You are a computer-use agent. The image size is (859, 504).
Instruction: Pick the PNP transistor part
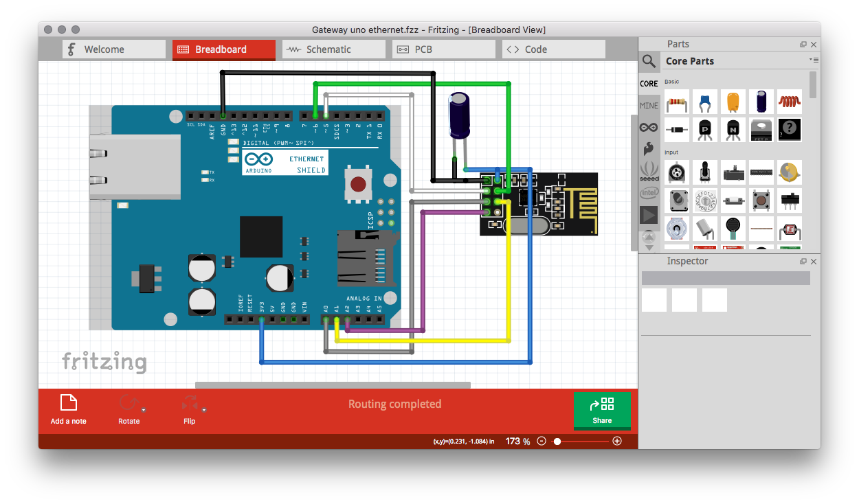coord(705,130)
